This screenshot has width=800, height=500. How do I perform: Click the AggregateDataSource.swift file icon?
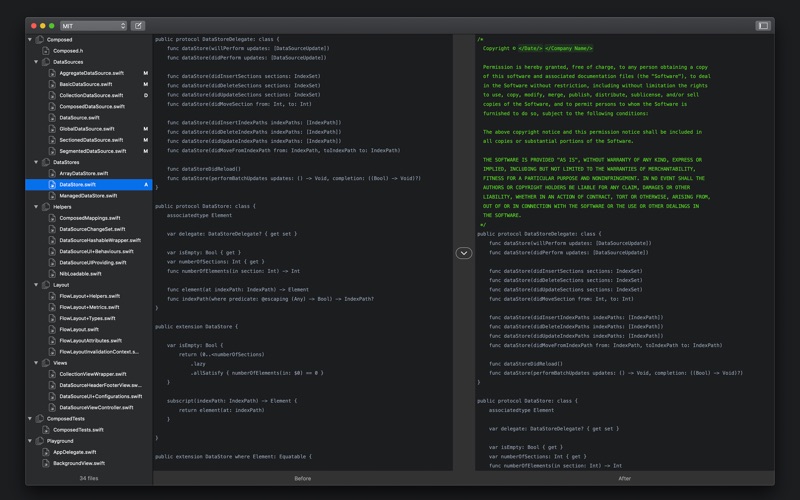pyautogui.click(x=52, y=73)
